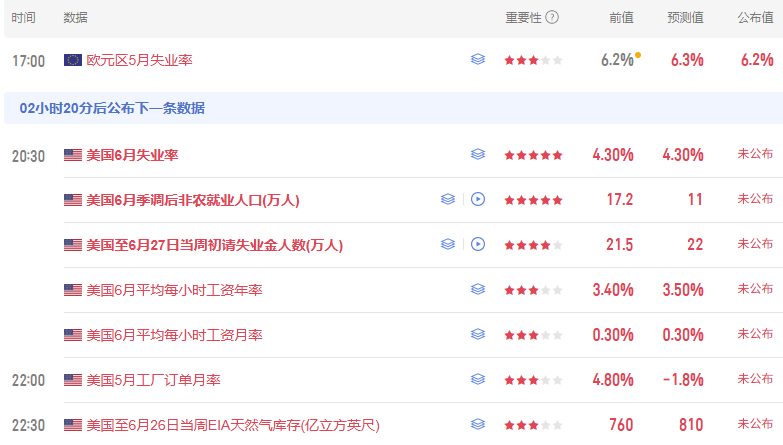
Task: Click the five-star rating of 美国6月失业率
Action: tap(533, 155)
